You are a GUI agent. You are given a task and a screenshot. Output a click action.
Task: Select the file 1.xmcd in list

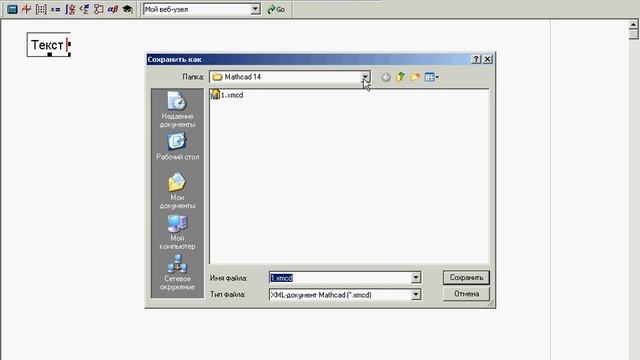point(227,95)
